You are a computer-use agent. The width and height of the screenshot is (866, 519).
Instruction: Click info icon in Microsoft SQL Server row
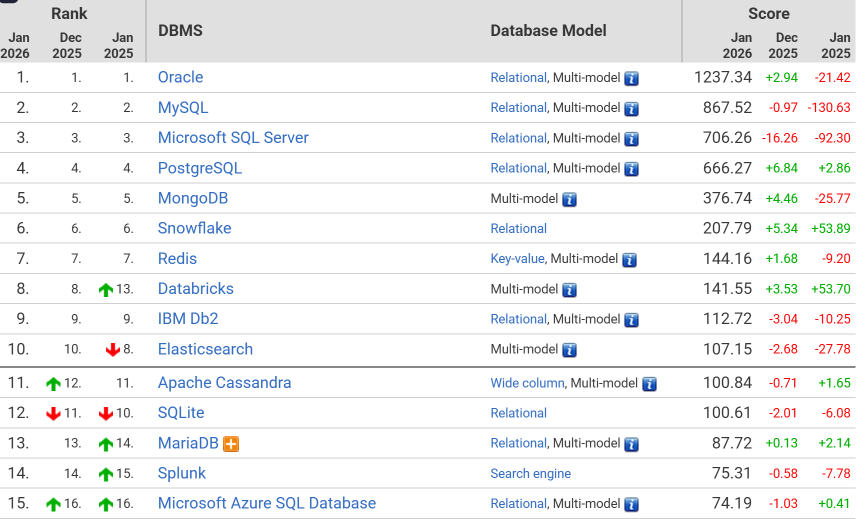631,139
